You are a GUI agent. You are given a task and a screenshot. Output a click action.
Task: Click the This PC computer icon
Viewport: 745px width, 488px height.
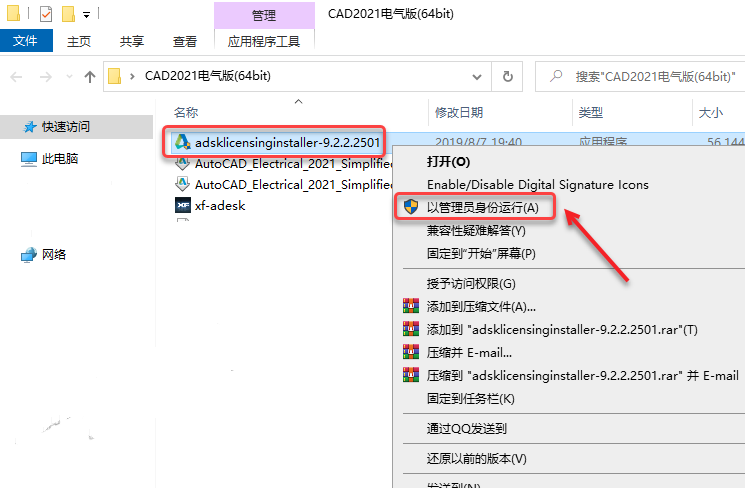pyautogui.click(x=29, y=159)
